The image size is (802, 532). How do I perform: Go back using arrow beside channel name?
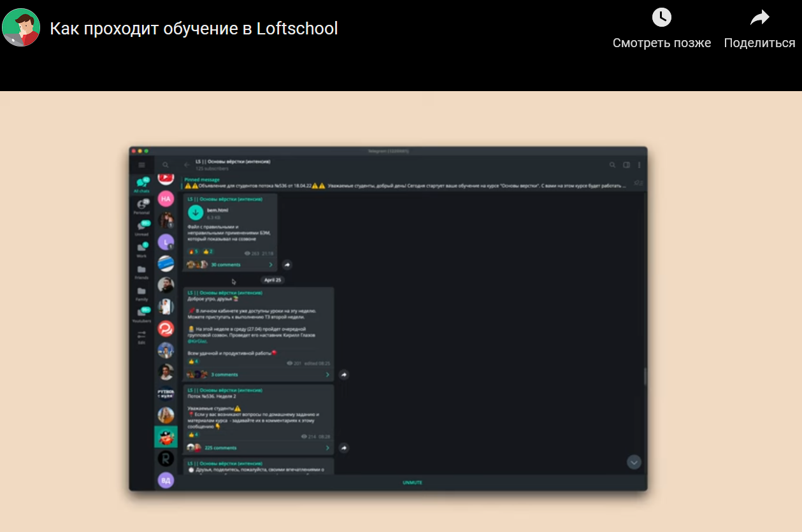[187, 165]
